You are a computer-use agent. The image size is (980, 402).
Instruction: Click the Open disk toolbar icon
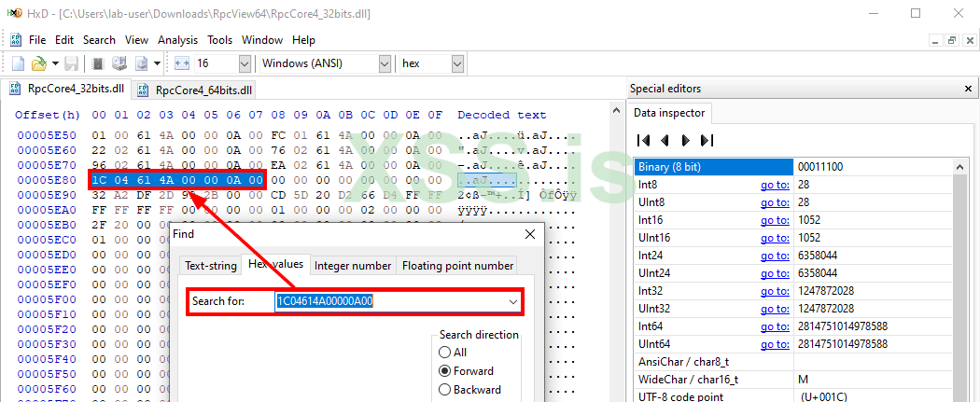pyautogui.click(x=119, y=63)
